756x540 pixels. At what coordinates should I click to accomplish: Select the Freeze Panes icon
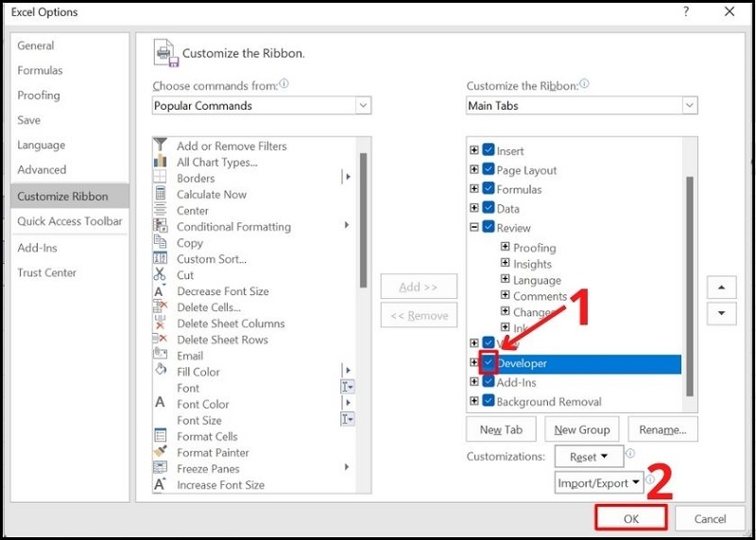tap(160, 468)
